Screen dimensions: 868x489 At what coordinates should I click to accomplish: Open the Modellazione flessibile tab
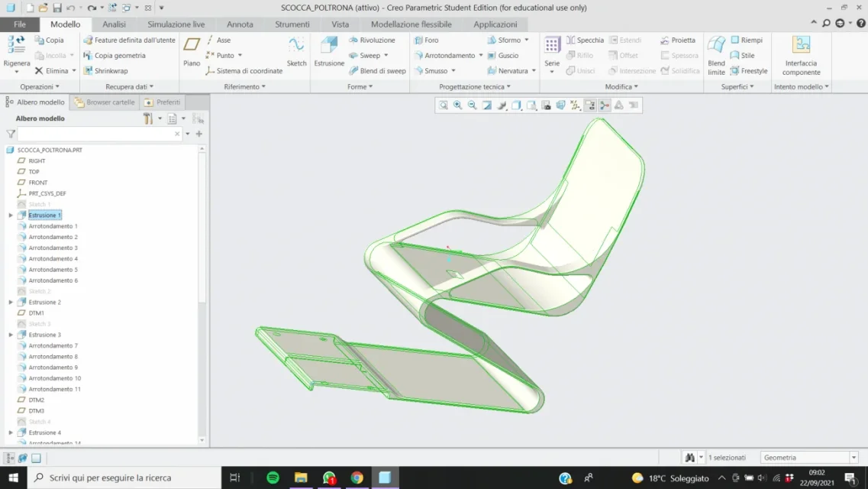411,24
